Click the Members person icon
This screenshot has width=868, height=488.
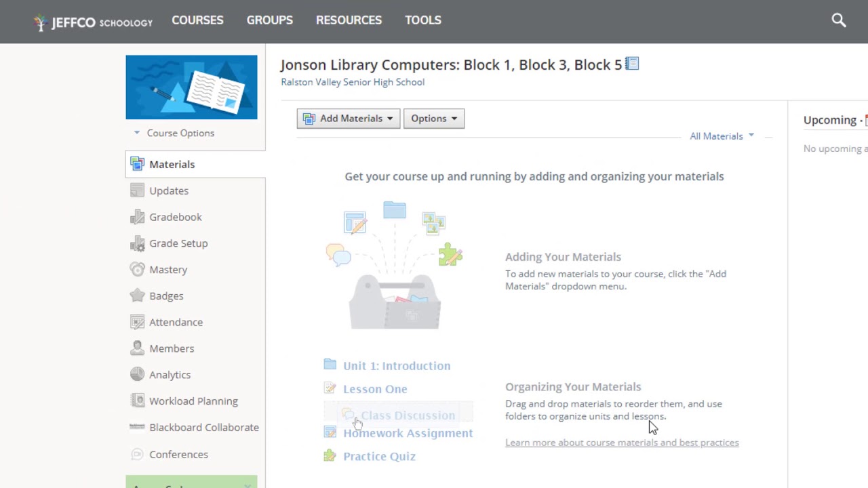[138, 348]
